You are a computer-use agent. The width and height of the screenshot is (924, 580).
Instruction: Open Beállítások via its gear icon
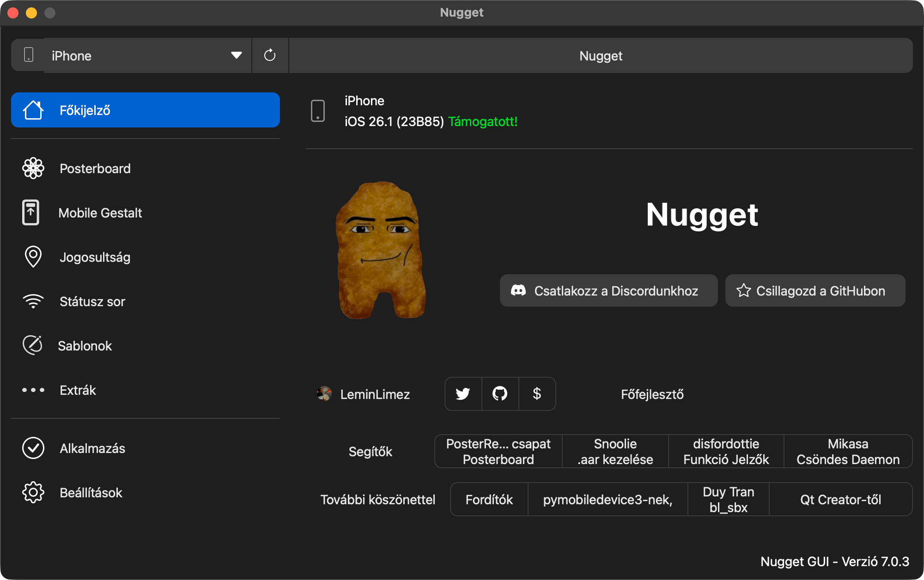coord(33,493)
